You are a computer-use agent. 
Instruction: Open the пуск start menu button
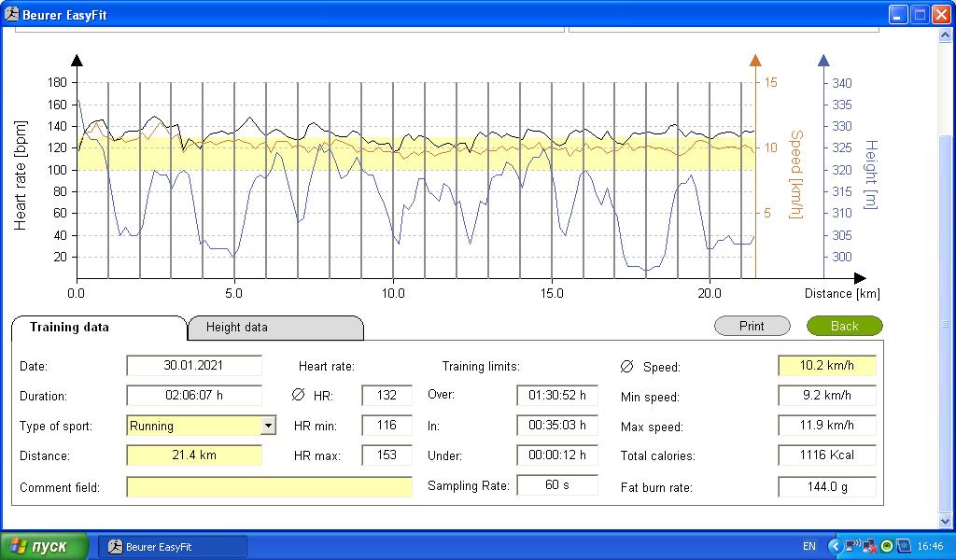[x=45, y=546]
